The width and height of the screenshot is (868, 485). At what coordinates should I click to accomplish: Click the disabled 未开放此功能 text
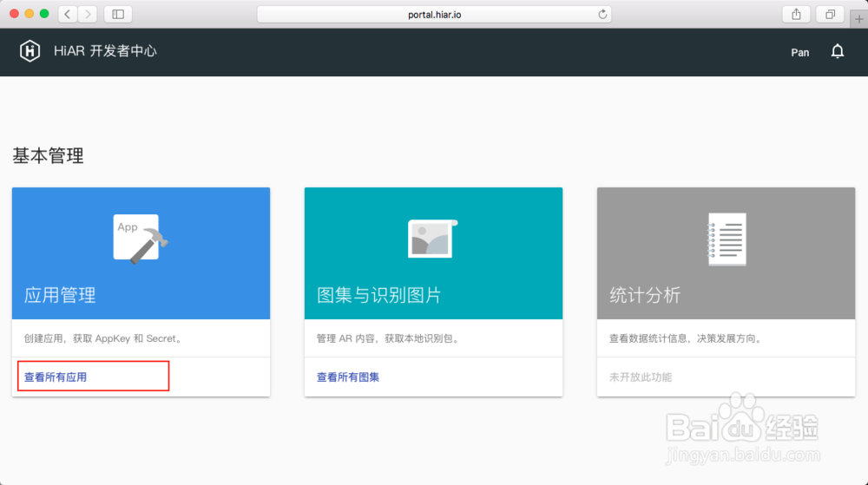point(641,377)
